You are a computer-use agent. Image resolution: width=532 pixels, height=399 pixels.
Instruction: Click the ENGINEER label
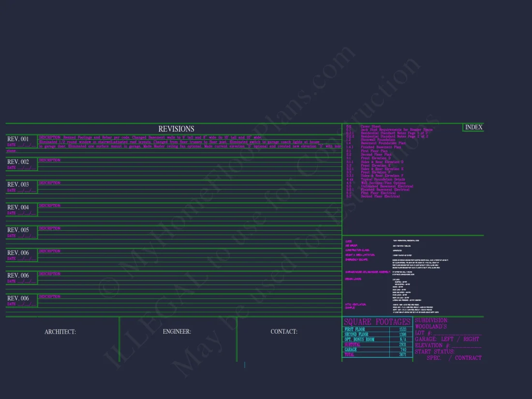tap(177, 332)
